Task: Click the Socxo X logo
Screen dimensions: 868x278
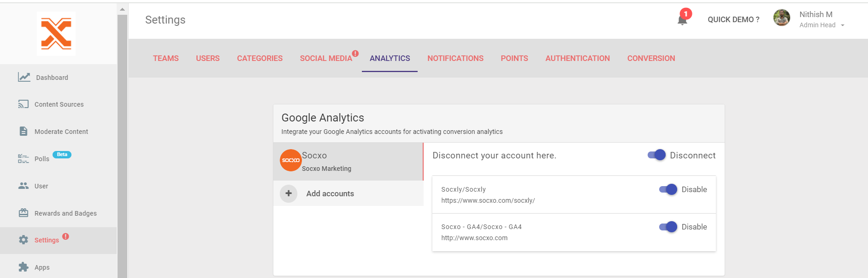Action: [x=56, y=34]
